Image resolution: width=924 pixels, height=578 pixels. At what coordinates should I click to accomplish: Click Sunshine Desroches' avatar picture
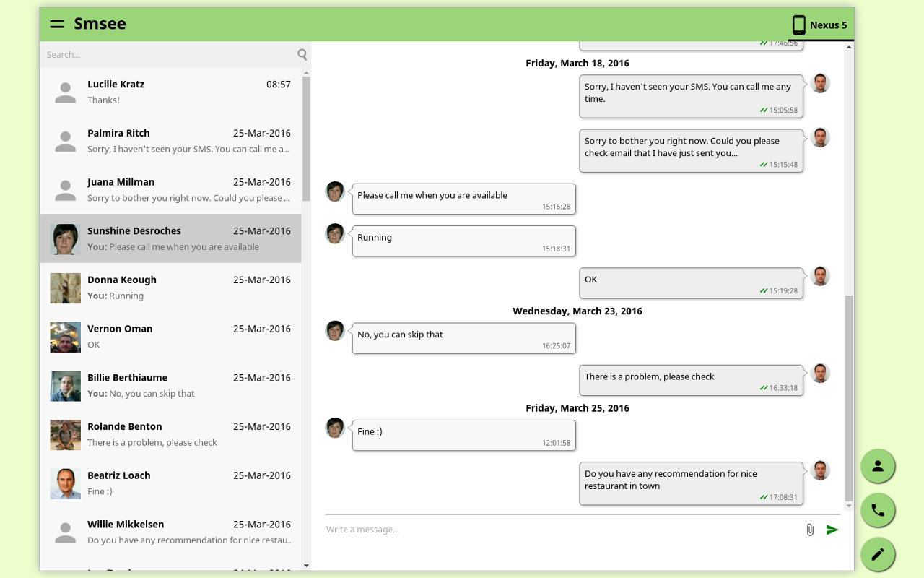(65, 238)
